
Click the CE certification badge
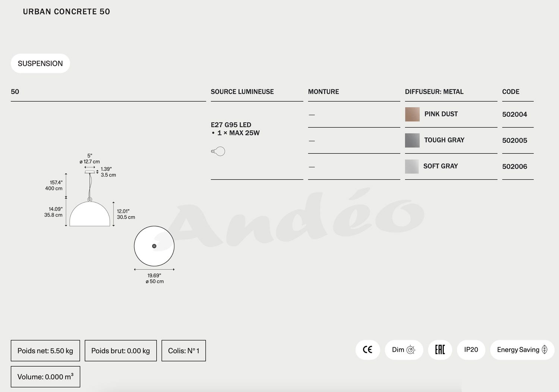pyautogui.click(x=368, y=350)
